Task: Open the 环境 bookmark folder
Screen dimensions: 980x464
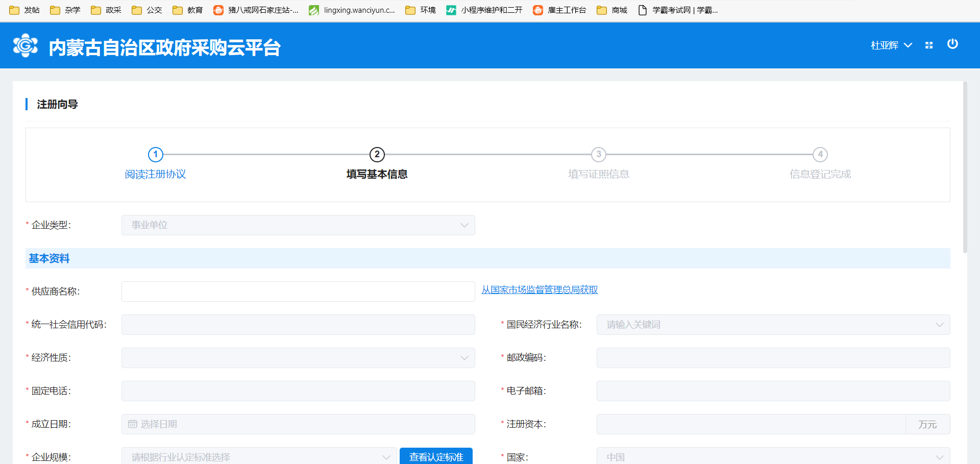Action: 421,10
